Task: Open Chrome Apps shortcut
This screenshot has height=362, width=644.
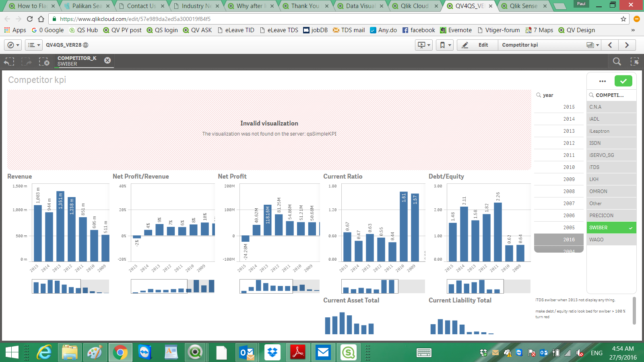Action: pyautogui.click(x=15, y=30)
